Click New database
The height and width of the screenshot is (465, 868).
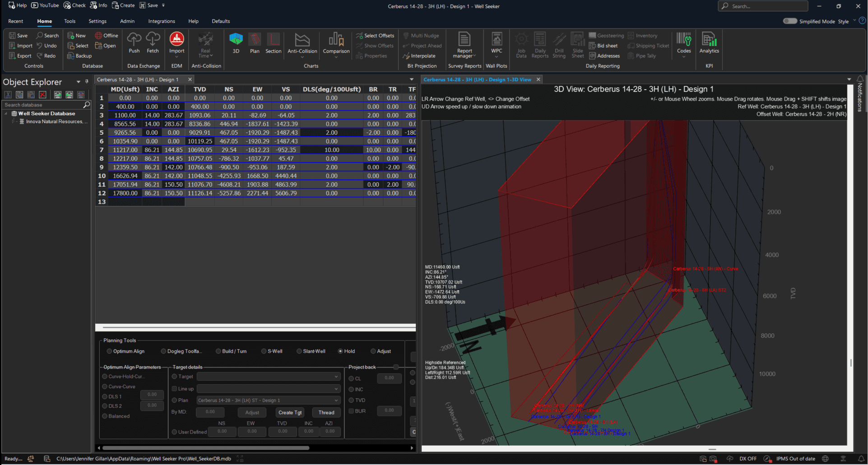(76, 36)
